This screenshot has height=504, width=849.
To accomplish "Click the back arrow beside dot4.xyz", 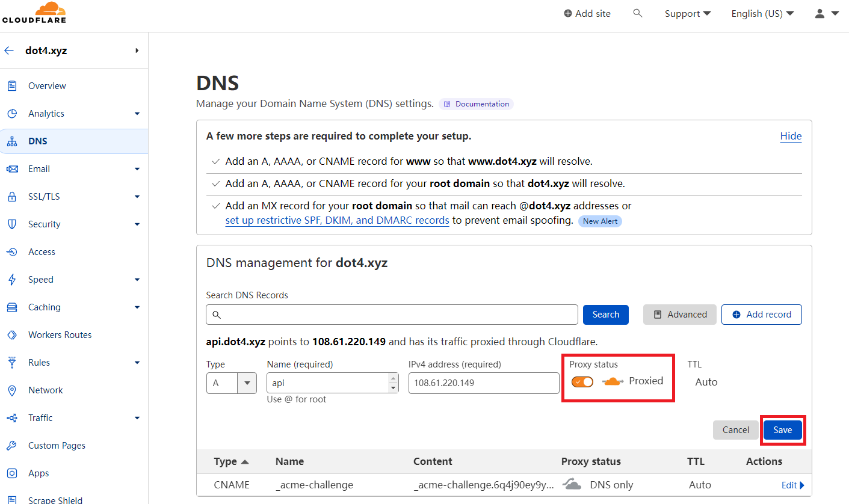I will tap(9, 51).
